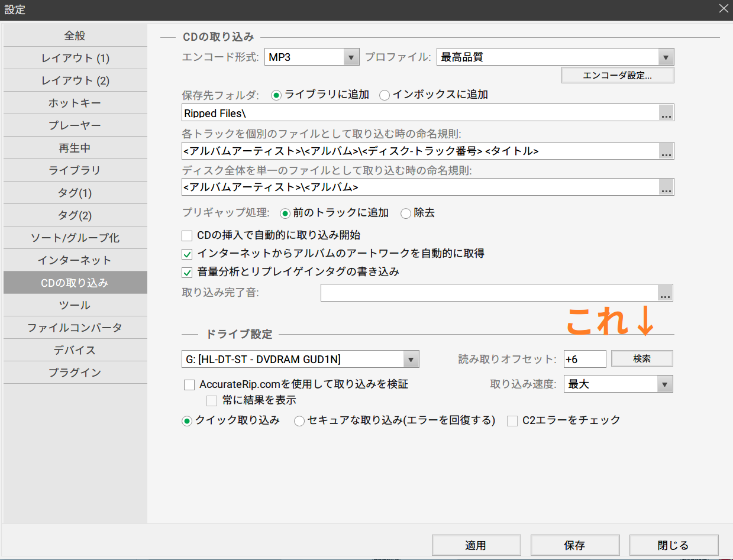The width and height of the screenshot is (733, 560).
Task: Click the 適用 button
Action: [476, 545]
